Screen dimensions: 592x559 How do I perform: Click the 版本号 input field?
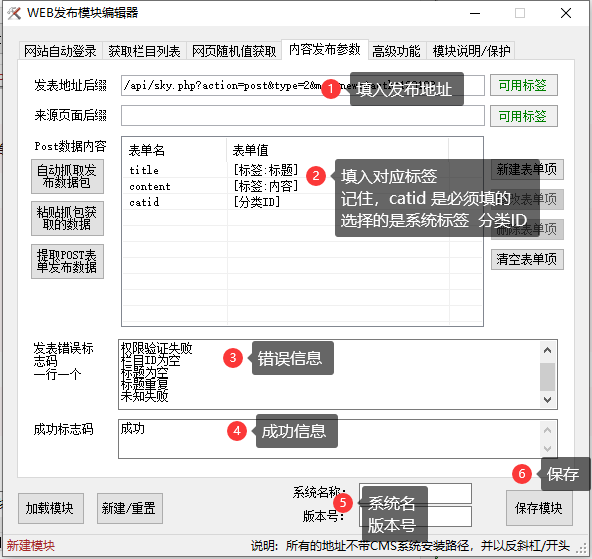tap(415, 516)
